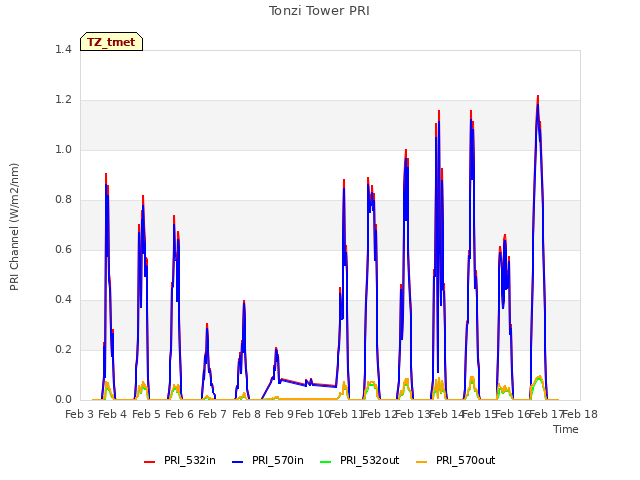Click the Feb 7 x-axis tick label
640x480 pixels.
[x=212, y=415]
